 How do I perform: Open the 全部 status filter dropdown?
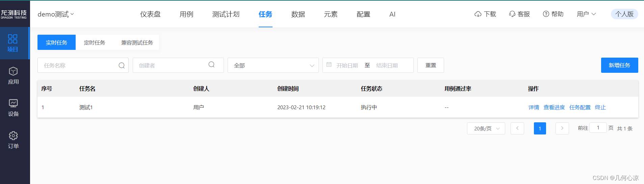coord(273,65)
